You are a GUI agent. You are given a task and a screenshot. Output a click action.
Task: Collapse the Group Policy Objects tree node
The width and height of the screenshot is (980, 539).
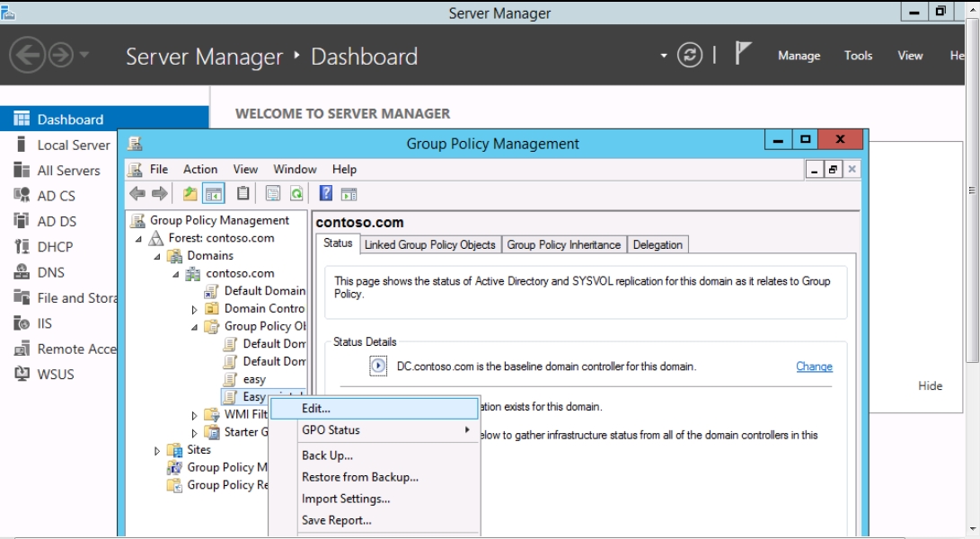pyautogui.click(x=195, y=327)
